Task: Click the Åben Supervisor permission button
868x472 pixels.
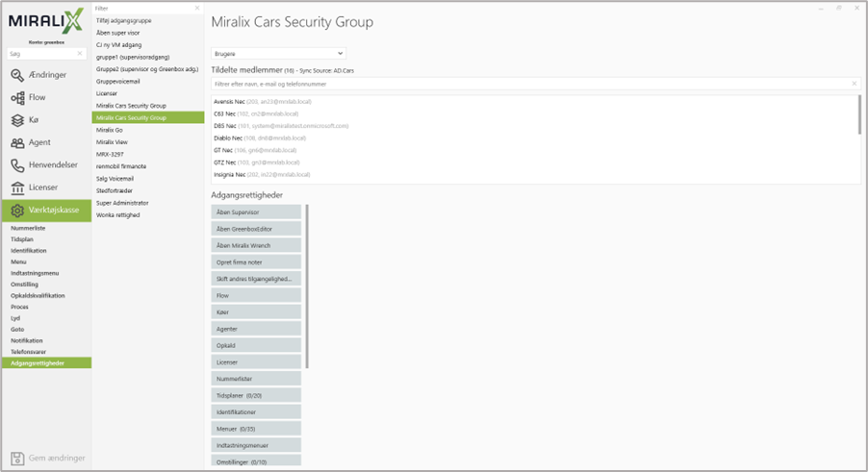Action: [256, 212]
